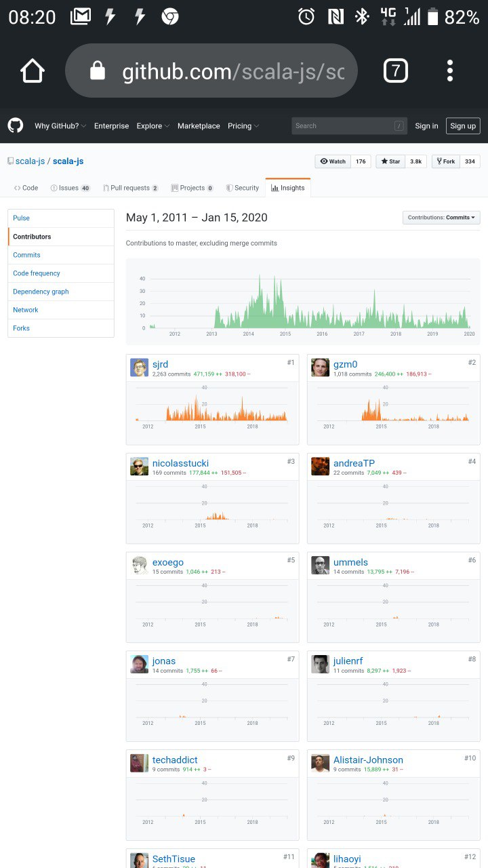
Task: Open the exoego profile link
Action: (x=168, y=562)
